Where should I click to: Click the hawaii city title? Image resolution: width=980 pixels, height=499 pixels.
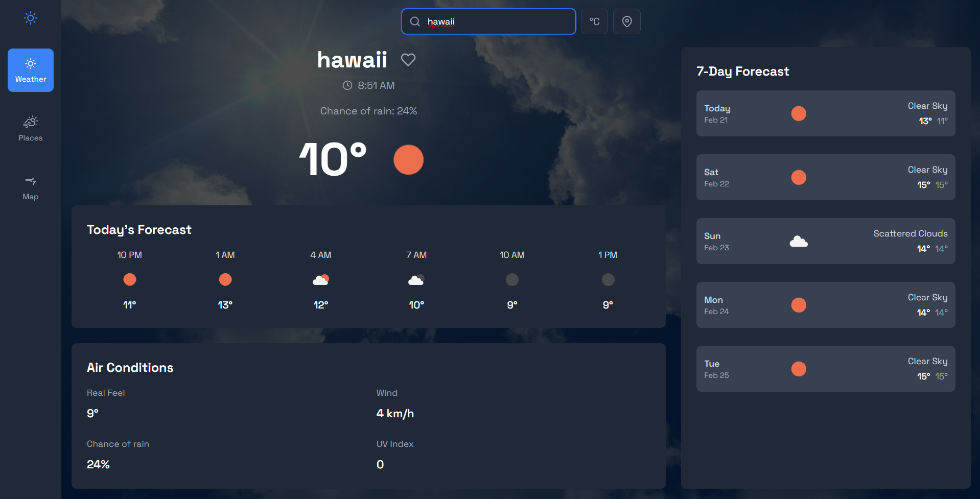click(352, 60)
